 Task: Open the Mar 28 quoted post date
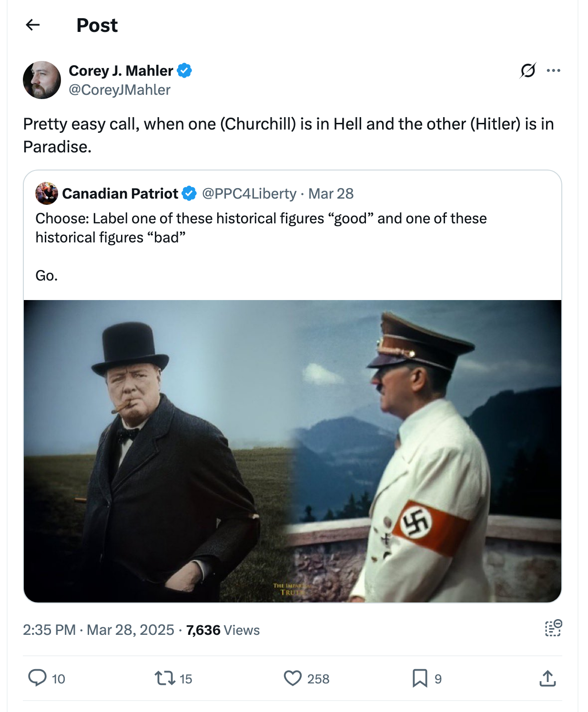tap(331, 193)
